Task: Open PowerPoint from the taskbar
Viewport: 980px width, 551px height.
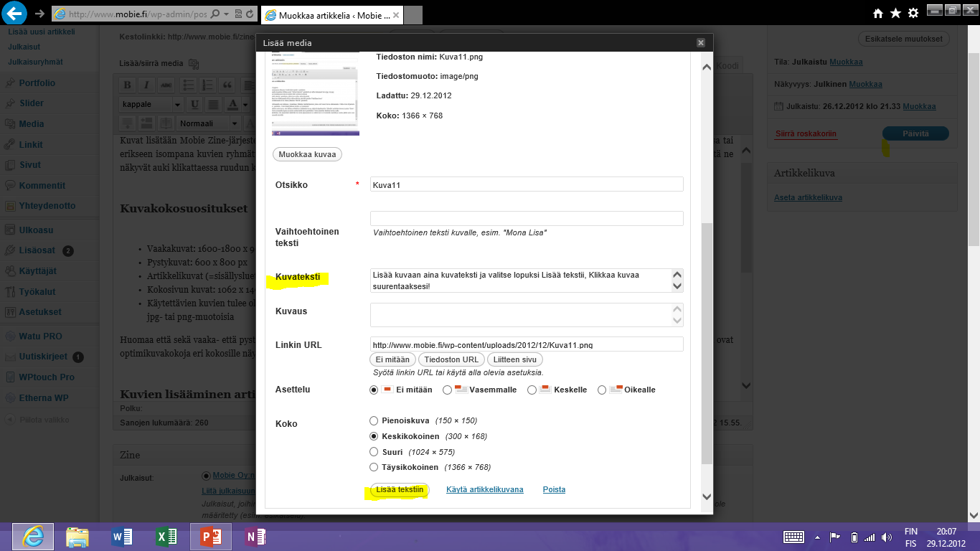Action: [210, 537]
